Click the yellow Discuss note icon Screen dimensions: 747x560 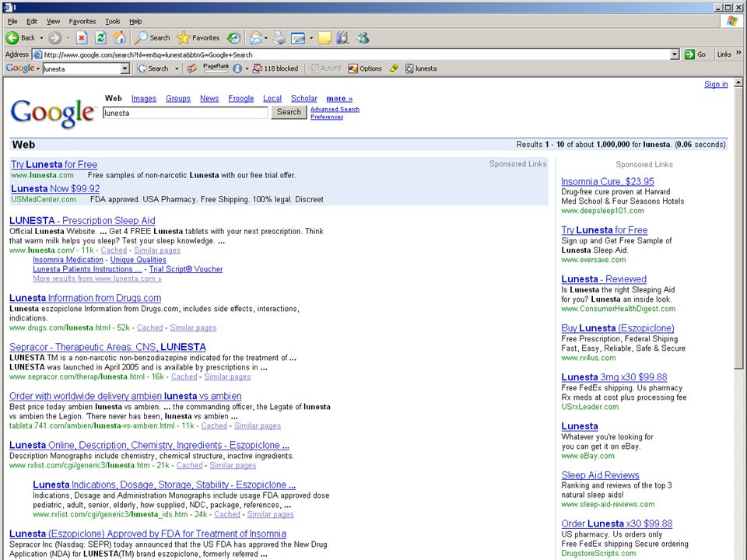(x=324, y=37)
